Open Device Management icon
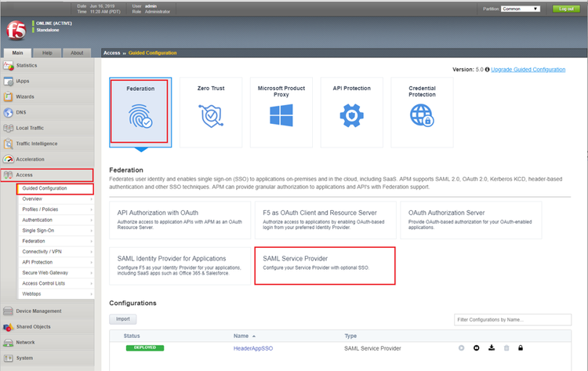This screenshot has width=588, height=371. (9, 311)
